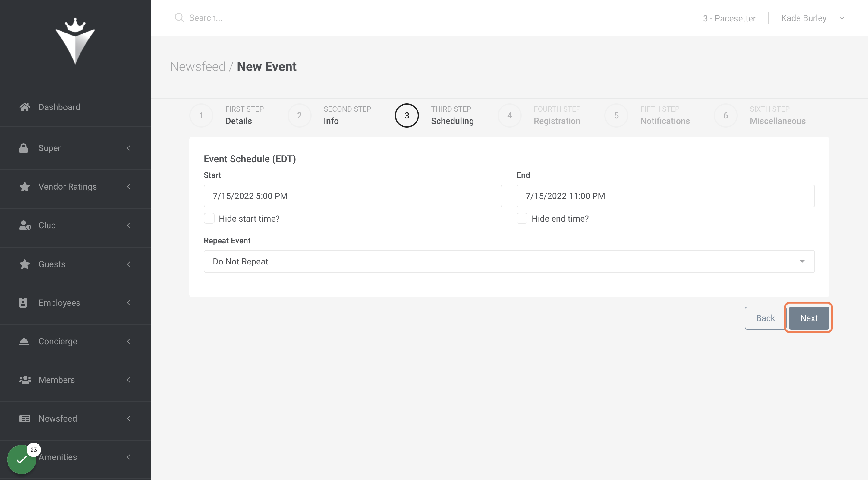
Task: Click the Dashboard home icon
Action: coord(25,107)
